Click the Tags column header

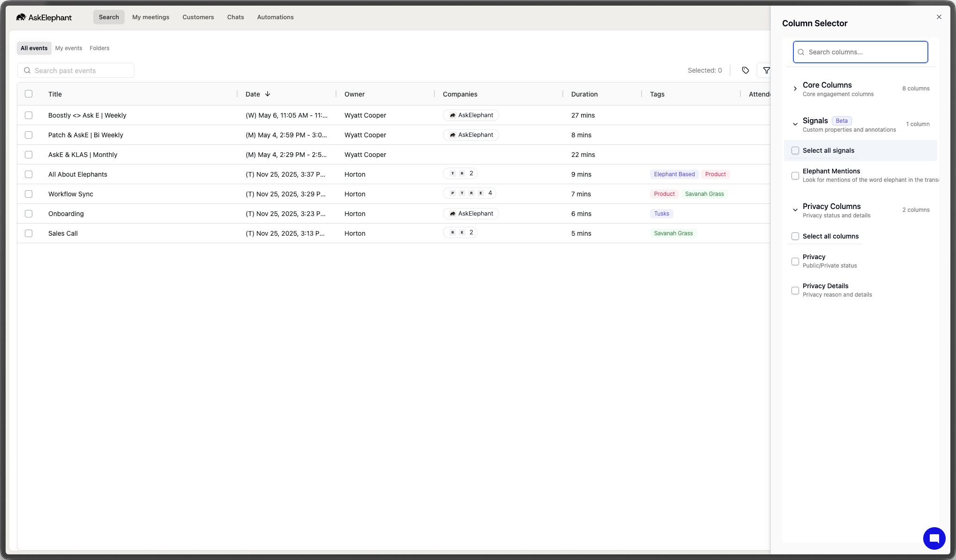coord(657,94)
